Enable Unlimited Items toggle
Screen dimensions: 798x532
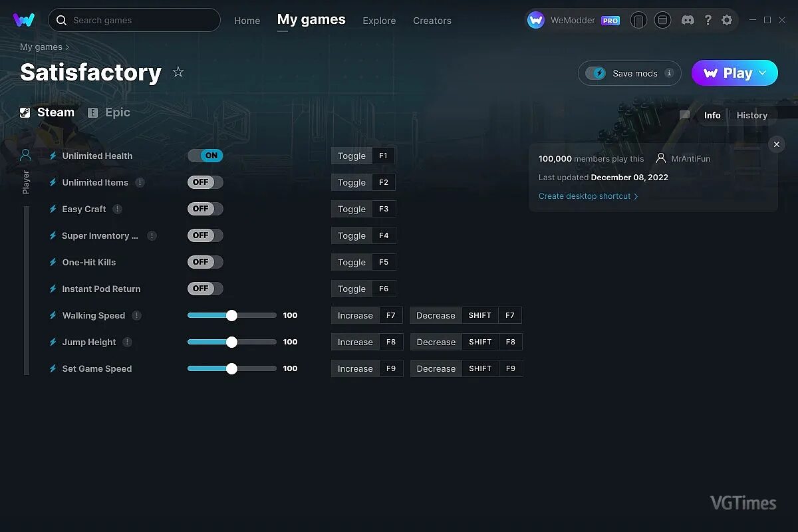tap(205, 182)
